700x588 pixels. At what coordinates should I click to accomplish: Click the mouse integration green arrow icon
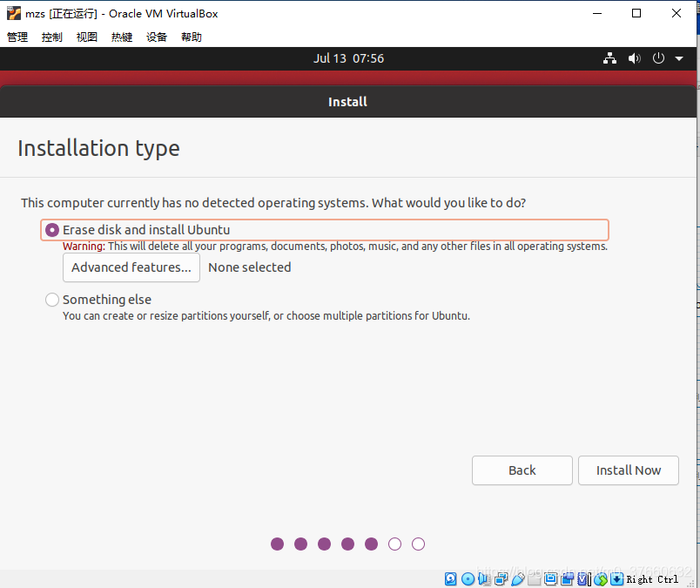pos(601,579)
